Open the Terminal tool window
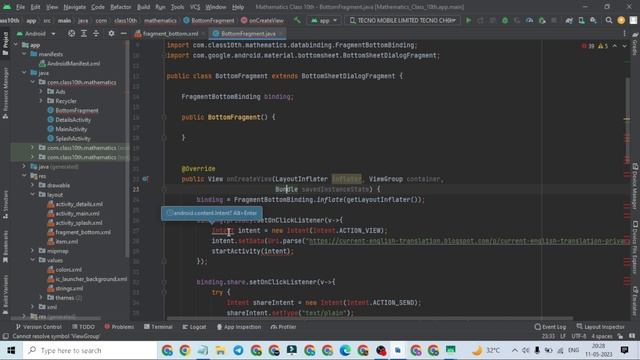640x360 pixels. (158, 327)
